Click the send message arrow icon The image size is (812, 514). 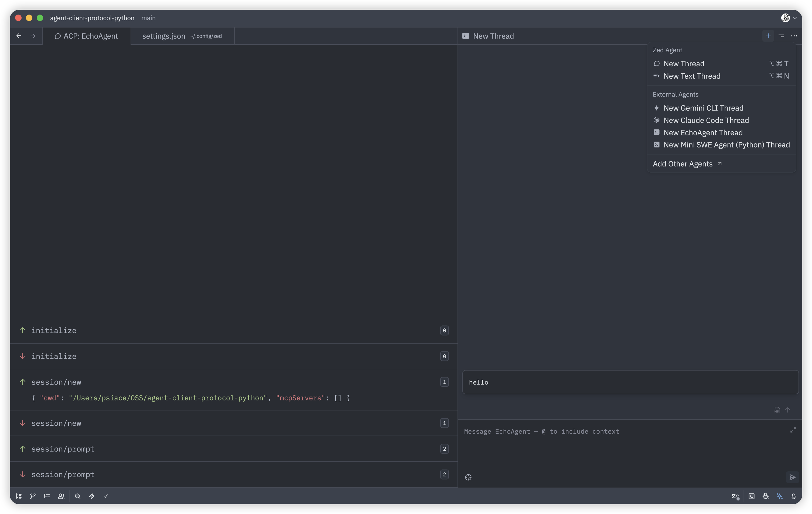pyautogui.click(x=793, y=477)
